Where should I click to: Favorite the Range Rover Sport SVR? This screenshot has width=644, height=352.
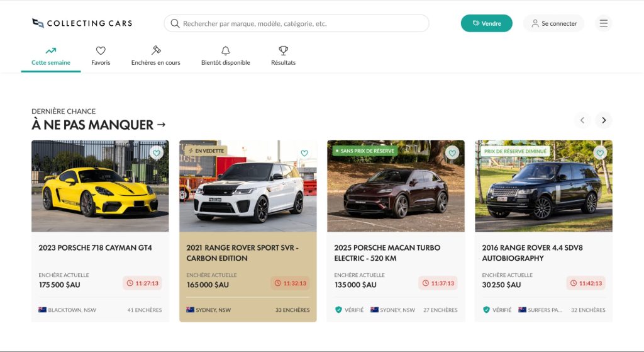coord(304,153)
